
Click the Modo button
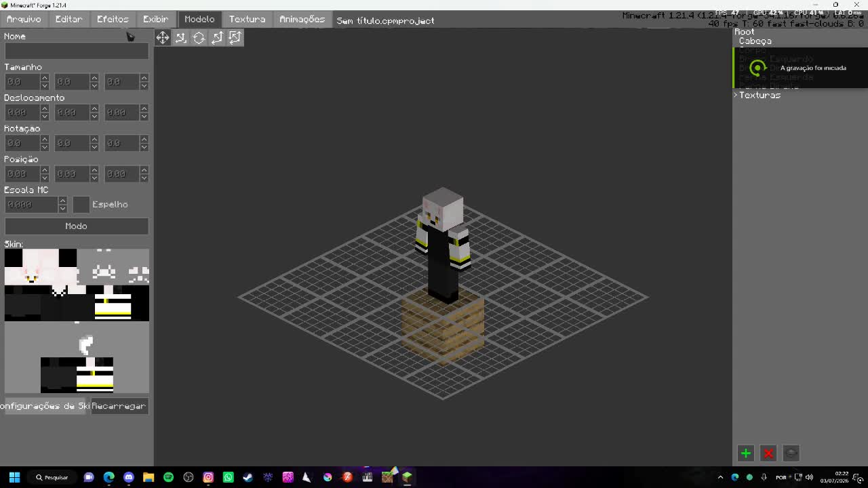[77, 226]
